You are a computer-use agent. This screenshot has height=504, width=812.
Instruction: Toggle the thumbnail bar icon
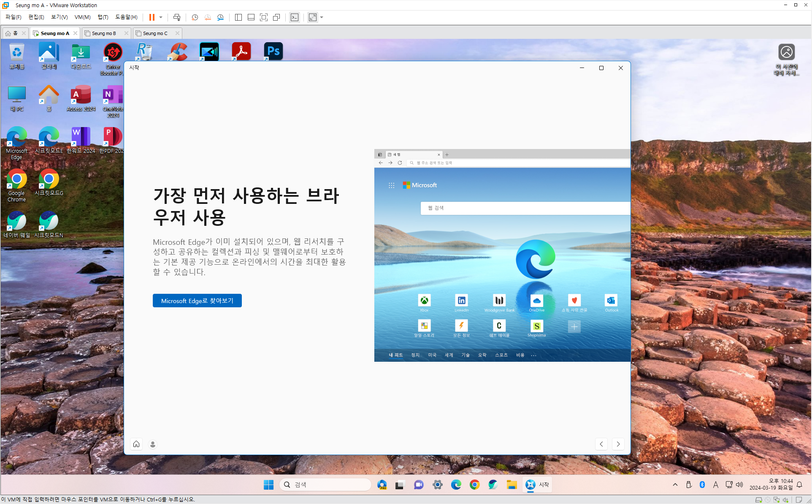pyautogui.click(x=251, y=17)
